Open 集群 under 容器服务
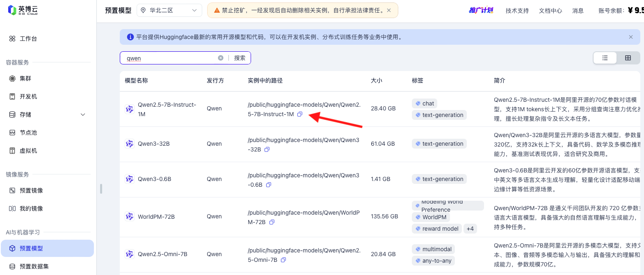 click(25, 78)
